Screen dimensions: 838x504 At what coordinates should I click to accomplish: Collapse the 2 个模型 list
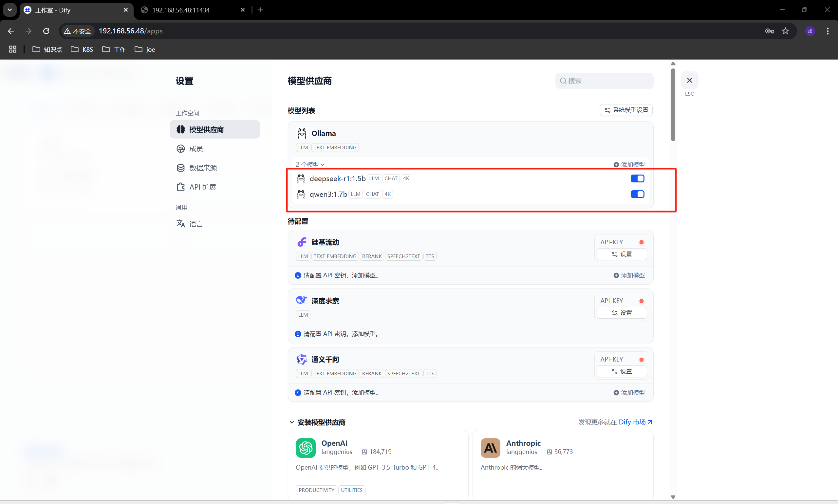tap(310, 164)
